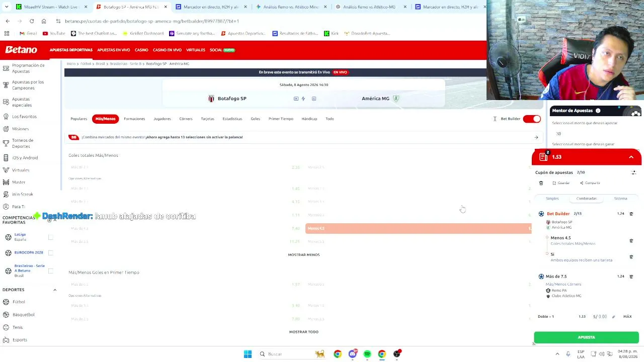Select Tenis in the Deportes list
The width and height of the screenshot is (644, 362).
pos(18,327)
